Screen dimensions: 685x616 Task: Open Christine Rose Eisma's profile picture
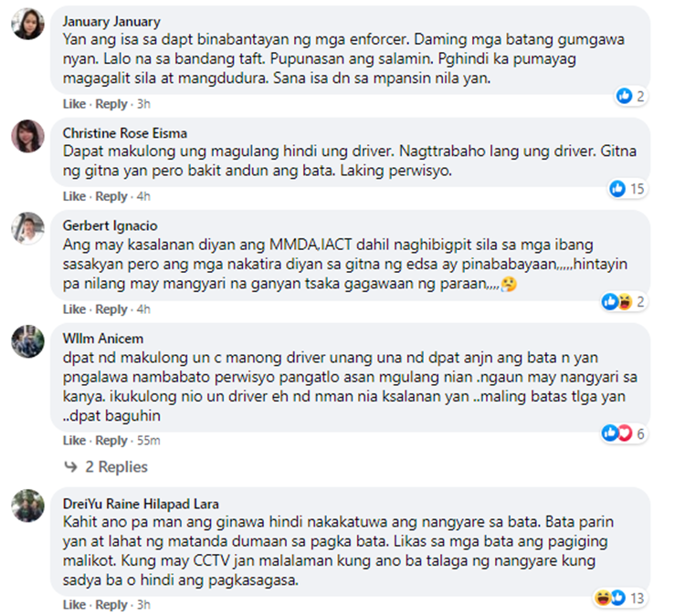click(28, 136)
